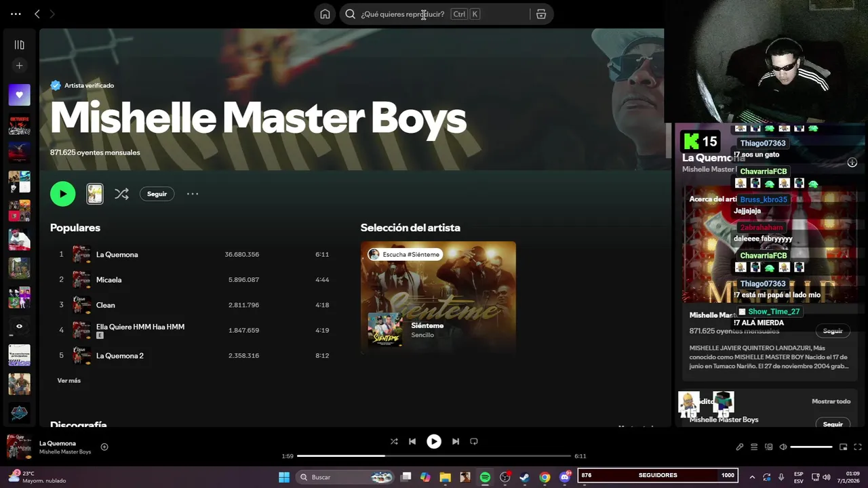Click the search magnifier icon
868x488 pixels.
coord(350,14)
